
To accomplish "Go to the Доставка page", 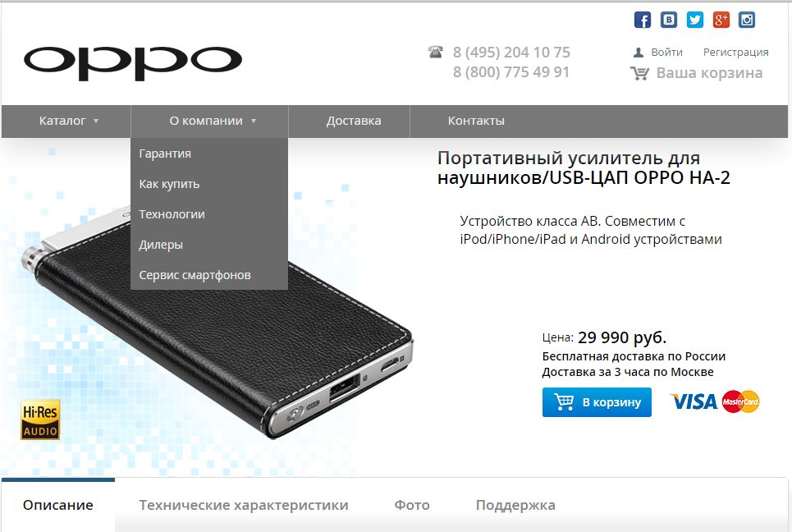I will coord(354,121).
